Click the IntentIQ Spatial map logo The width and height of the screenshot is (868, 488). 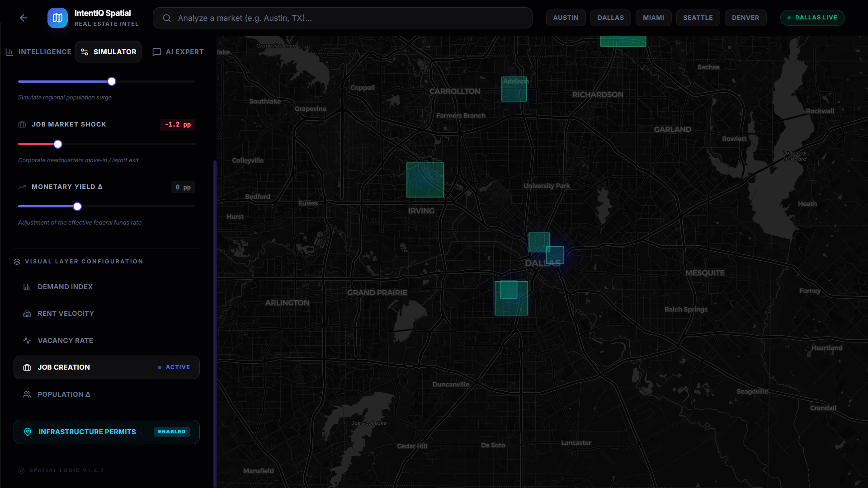point(57,18)
